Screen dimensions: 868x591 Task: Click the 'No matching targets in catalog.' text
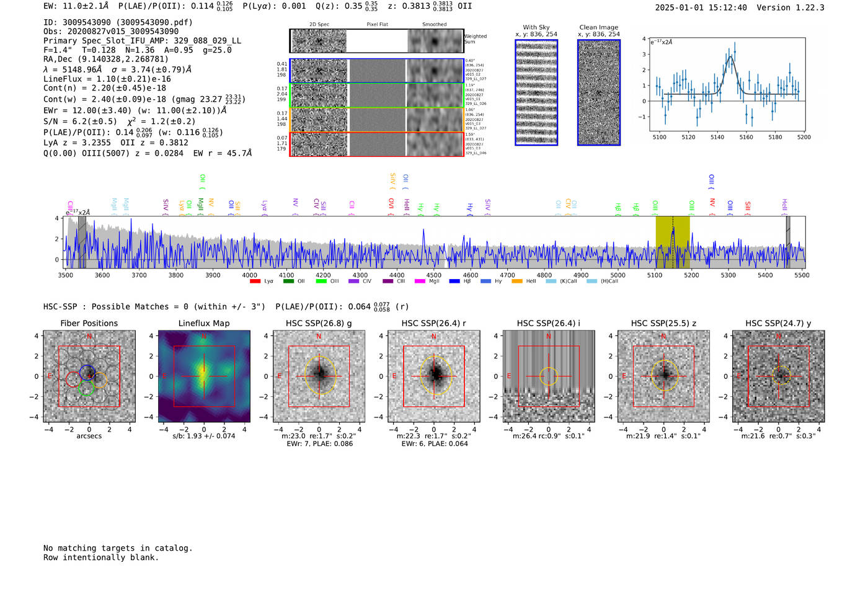[x=118, y=548]
